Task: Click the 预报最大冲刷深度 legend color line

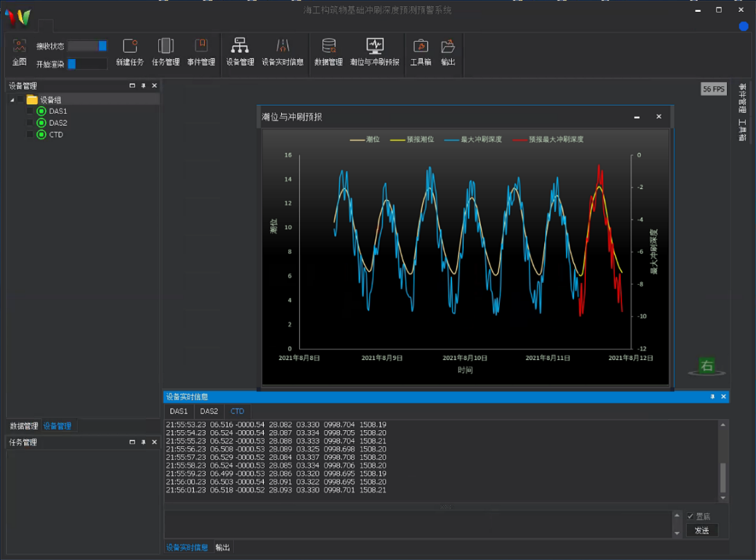Action: (x=520, y=140)
